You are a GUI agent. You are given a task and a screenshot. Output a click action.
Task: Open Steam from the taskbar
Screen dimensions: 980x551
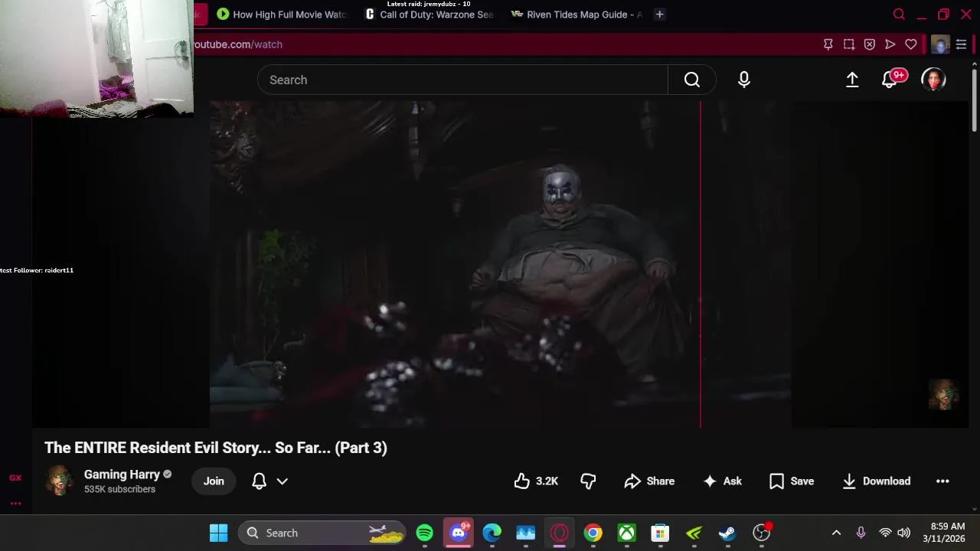(727, 533)
